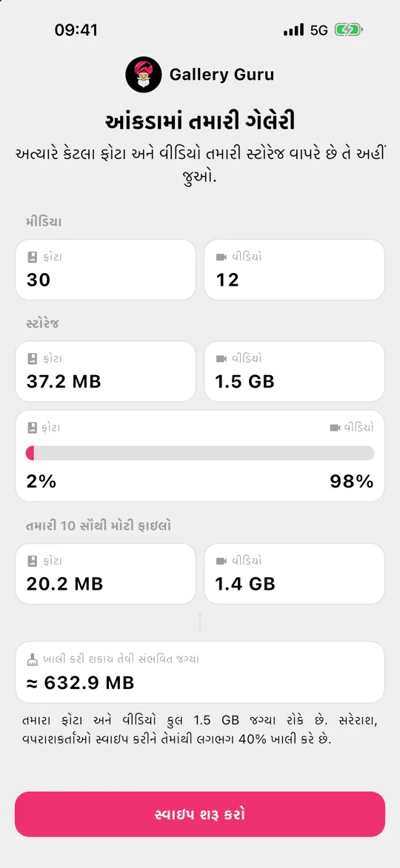Tap the pink સ્વાઇપ શરૂ કરો button
This screenshot has height=868, width=400.
(200, 814)
